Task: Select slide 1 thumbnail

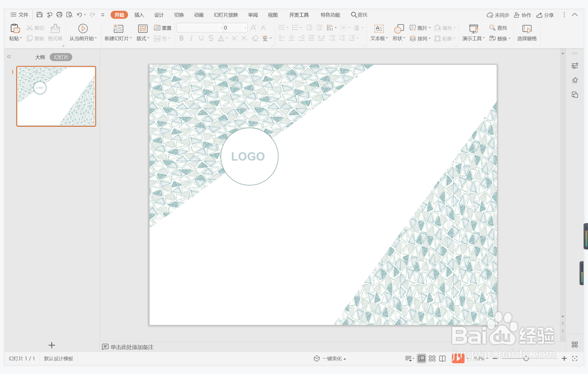Action: coord(56,96)
